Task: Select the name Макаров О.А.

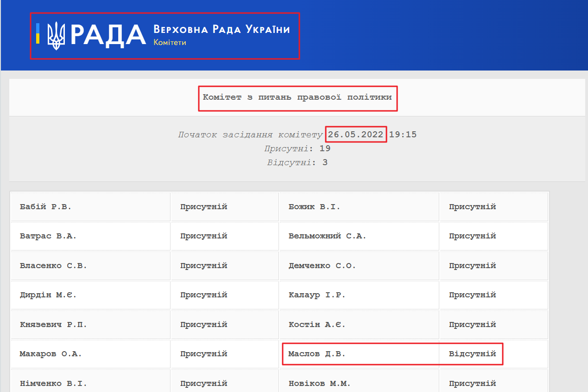Action: pos(51,353)
